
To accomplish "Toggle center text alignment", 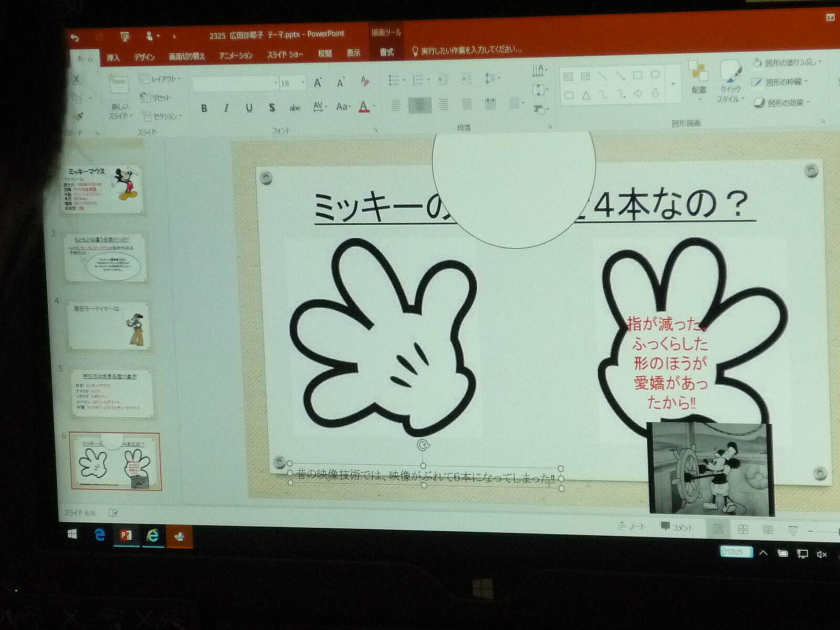I will point(419,105).
